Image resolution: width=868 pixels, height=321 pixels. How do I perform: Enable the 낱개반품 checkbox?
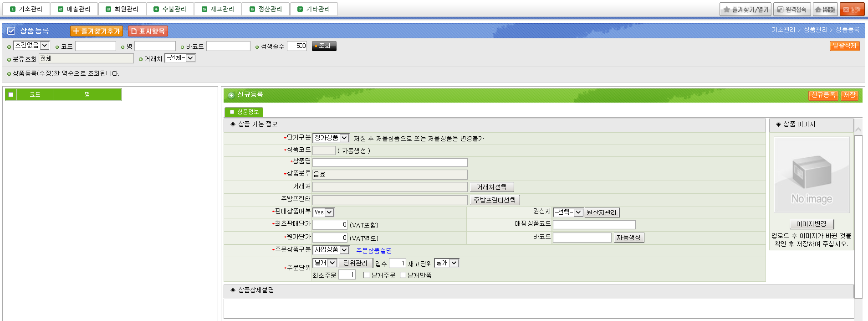coord(403,275)
